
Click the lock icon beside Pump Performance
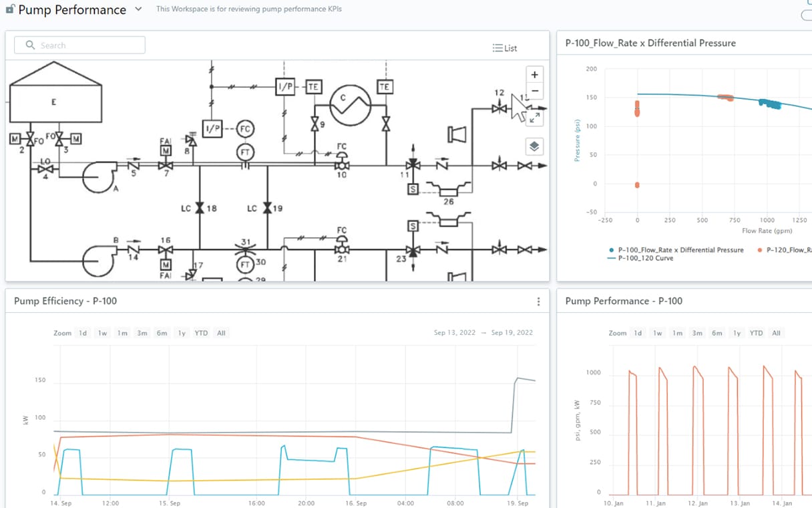(x=10, y=10)
